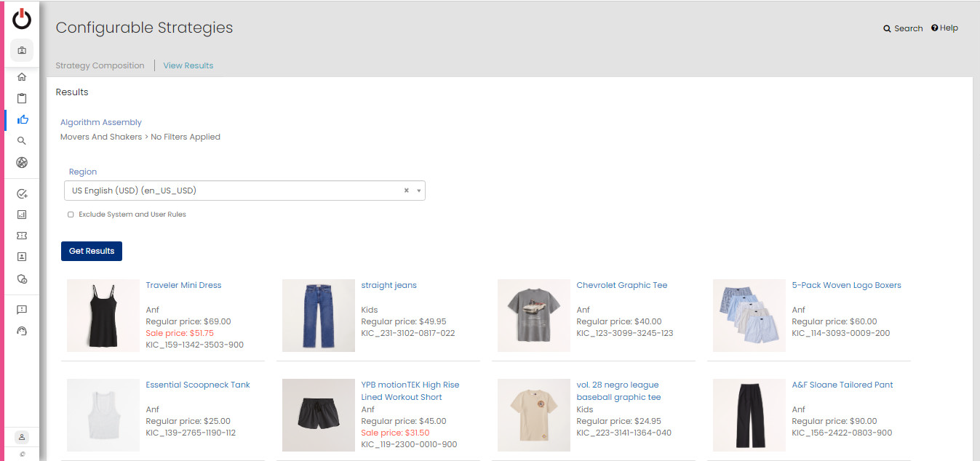Click SKU KIC_119-2300-0010-900
980x461 pixels.
(x=410, y=444)
